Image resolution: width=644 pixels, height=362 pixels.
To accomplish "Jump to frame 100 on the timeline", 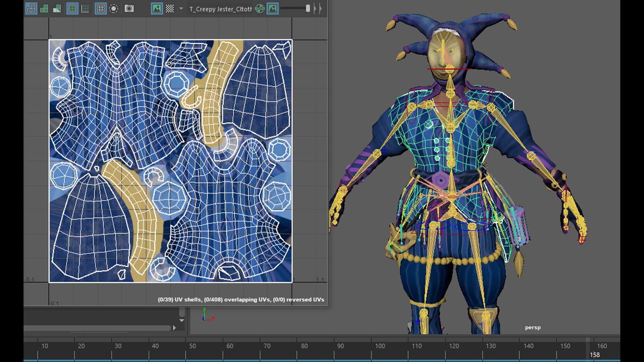I will (380, 346).
